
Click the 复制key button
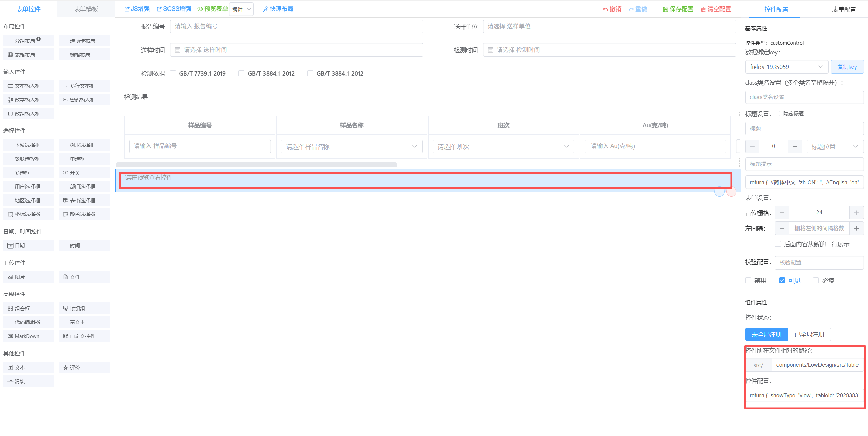point(847,67)
